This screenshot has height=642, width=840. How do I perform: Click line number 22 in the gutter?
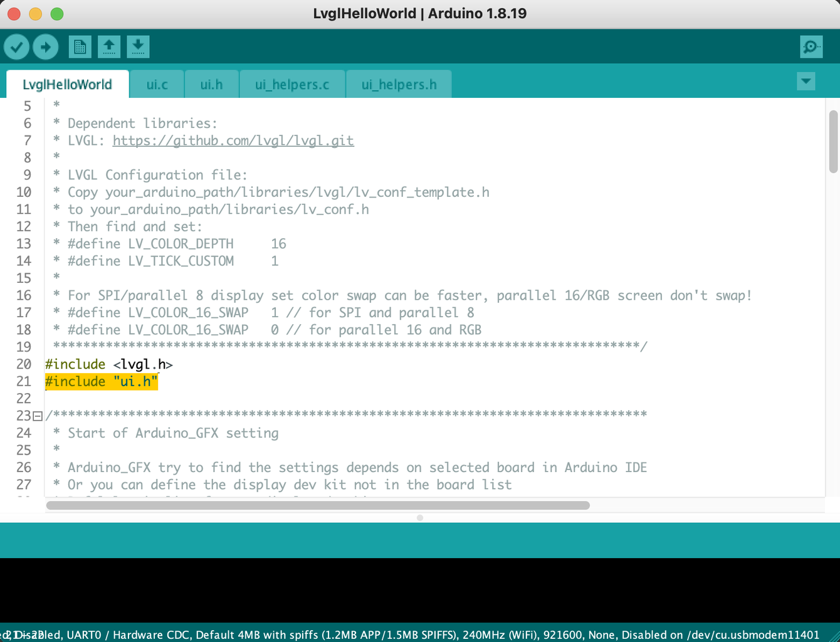pos(24,399)
